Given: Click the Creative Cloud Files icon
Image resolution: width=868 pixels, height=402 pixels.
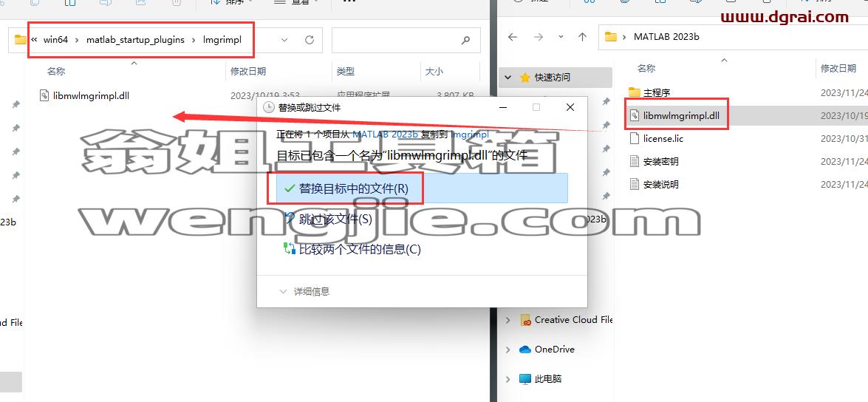Looking at the screenshot, I should pyautogui.click(x=525, y=319).
